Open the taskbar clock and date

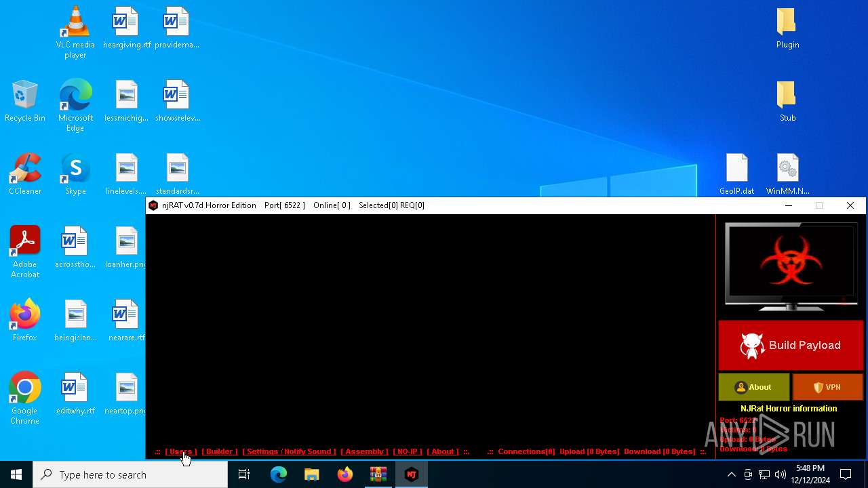point(810,474)
